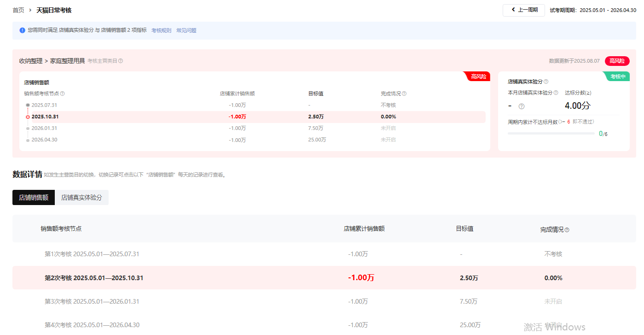
Task: Click help icon next to 完成情况 in top card
Action: click(404, 94)
